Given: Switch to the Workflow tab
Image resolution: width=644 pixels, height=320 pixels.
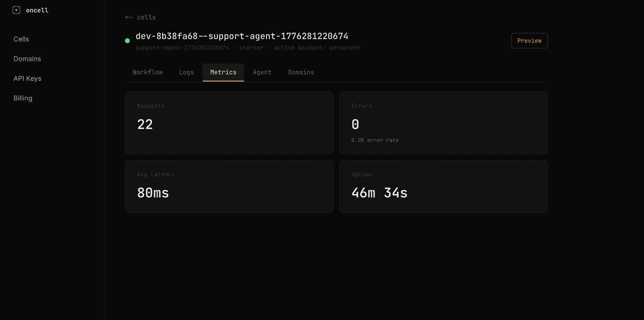Looking at the screenshot, I should coord(147,72).
